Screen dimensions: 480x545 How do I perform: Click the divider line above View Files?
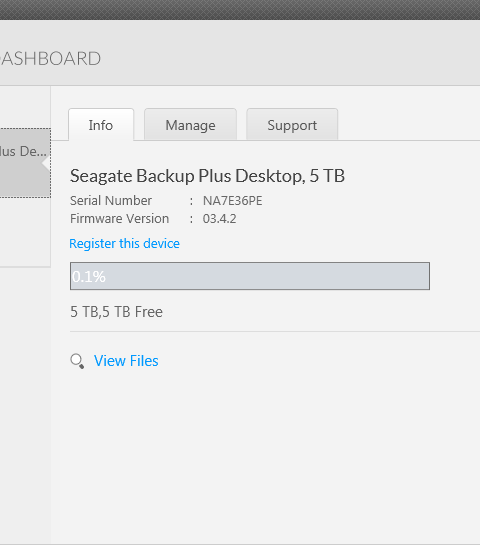pos(275,332)
